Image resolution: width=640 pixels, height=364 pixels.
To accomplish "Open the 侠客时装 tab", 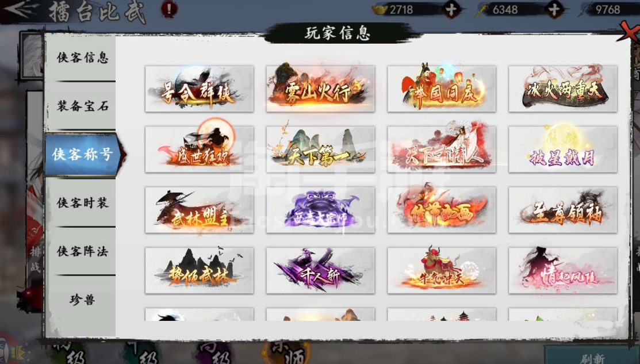I will [x=82, y=203].
